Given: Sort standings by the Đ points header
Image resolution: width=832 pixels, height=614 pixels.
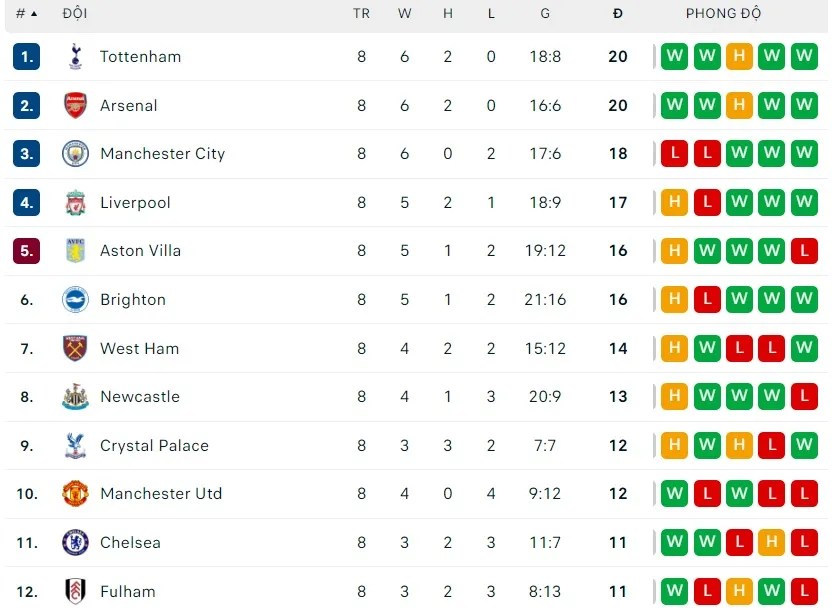Looking at the screenshot, I should [618, 14].
